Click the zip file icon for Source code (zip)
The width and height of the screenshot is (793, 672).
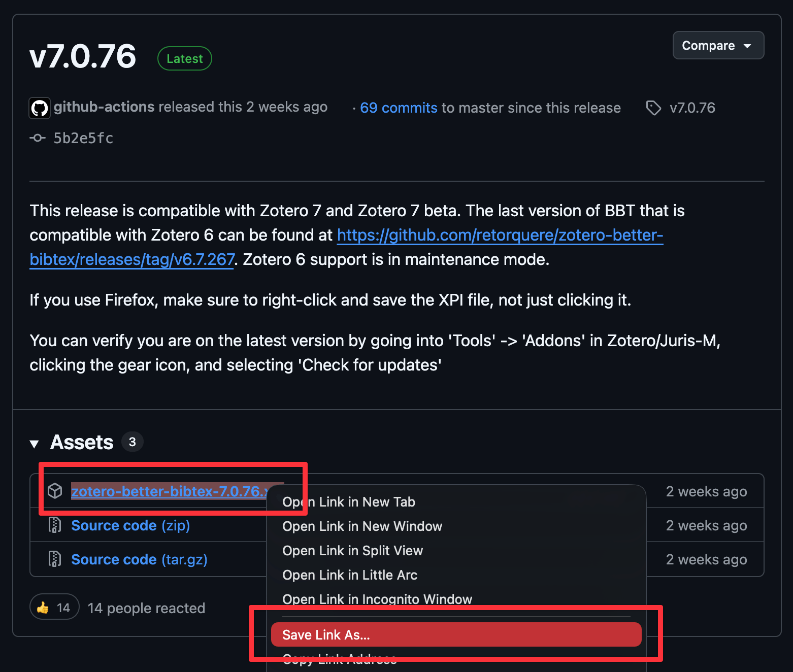[55, 525]
